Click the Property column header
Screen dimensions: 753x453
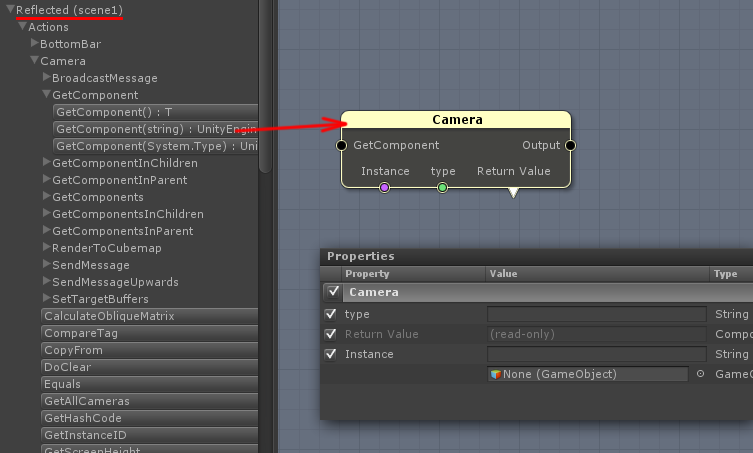tap(413, 274)
